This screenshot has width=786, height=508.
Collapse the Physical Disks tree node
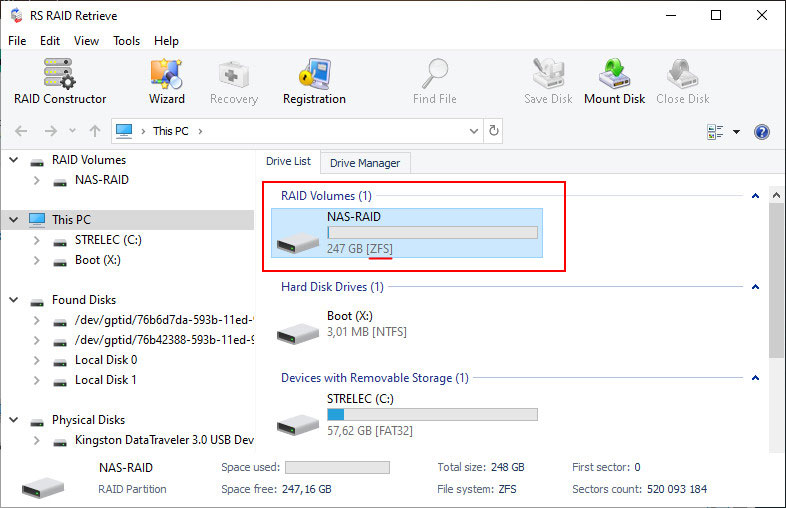[14, 420]
